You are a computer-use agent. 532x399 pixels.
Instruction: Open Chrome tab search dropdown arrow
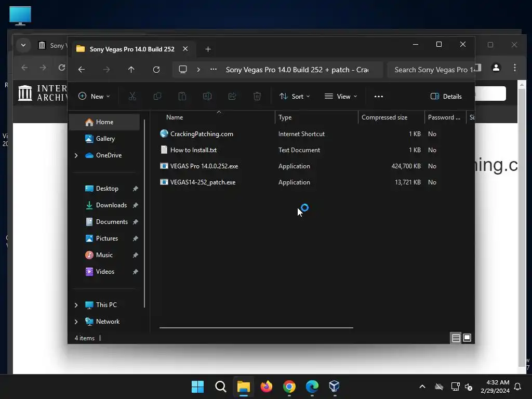click(23, 45)
